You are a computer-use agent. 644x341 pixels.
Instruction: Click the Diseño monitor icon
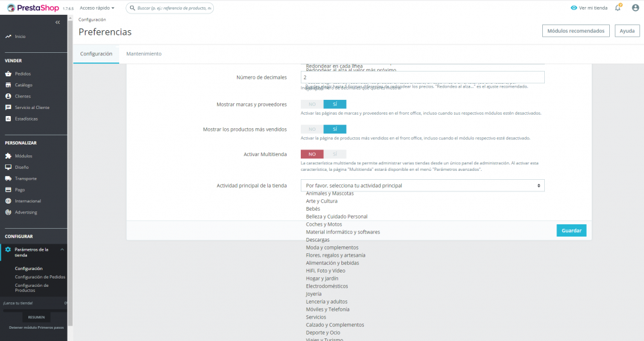pos(8,167)
